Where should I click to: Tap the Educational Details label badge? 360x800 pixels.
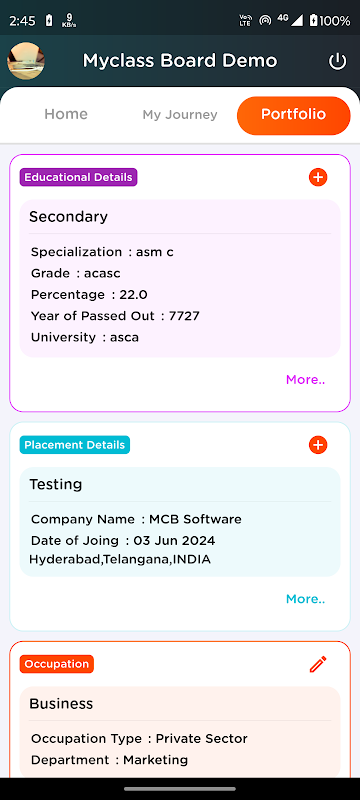(79, 178)
